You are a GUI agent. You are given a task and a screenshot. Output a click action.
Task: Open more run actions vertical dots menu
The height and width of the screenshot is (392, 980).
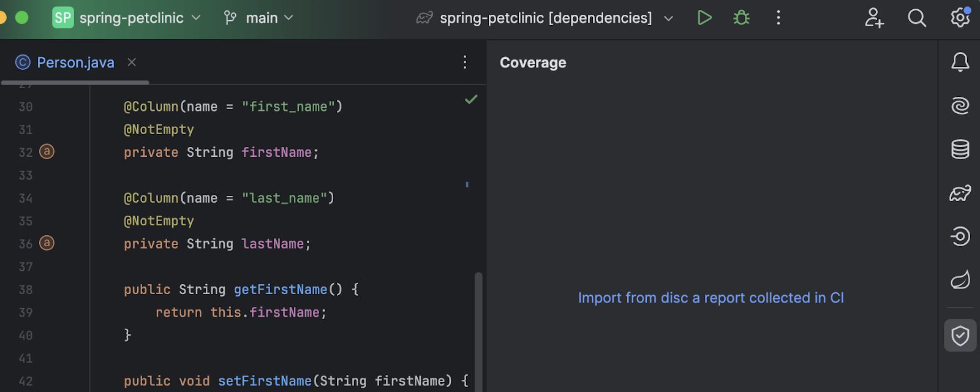(778, 18)
